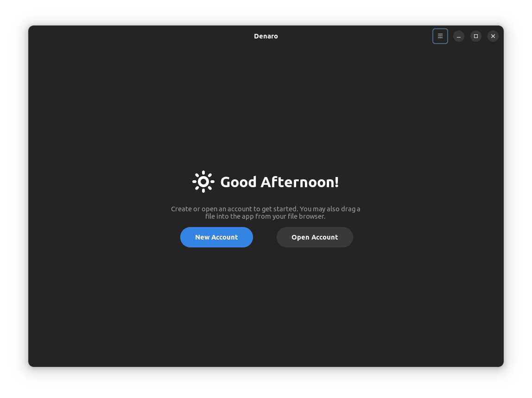Image resolution: width=532 pixels, height=398 pixels.
Task: Click empty window area below the account buttons
Action: point(266,306)
